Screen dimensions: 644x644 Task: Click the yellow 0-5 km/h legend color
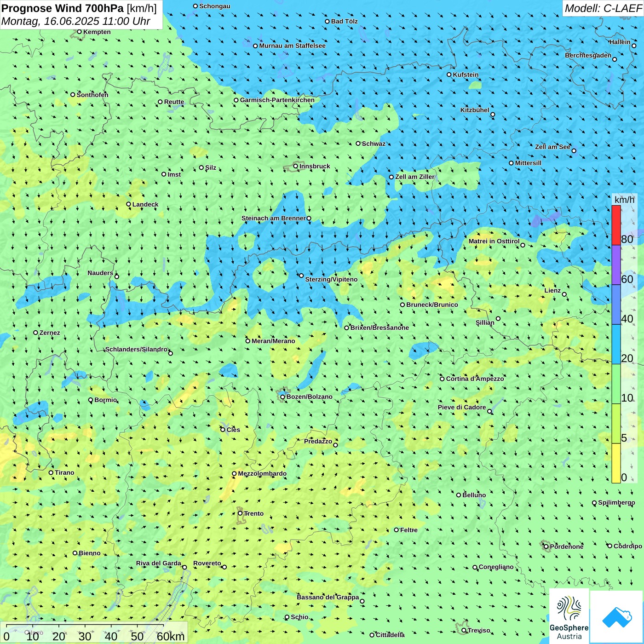[x=616, y=463]
